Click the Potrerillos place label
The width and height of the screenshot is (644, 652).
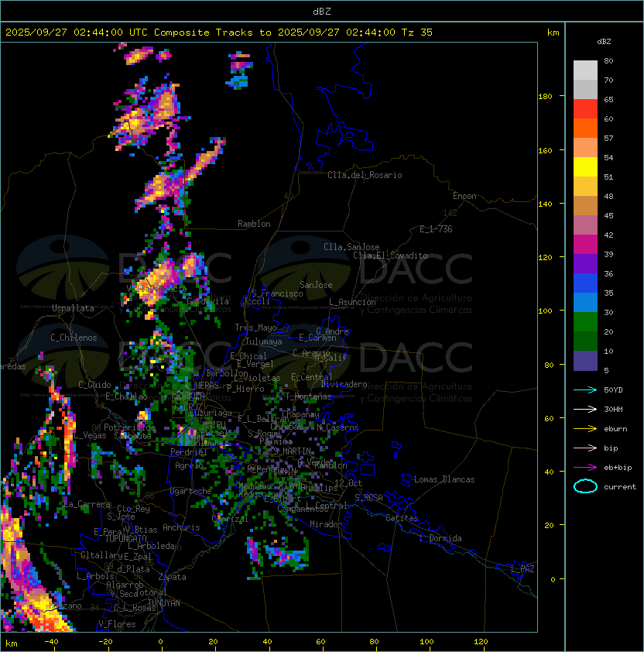(x=129, y=427)
